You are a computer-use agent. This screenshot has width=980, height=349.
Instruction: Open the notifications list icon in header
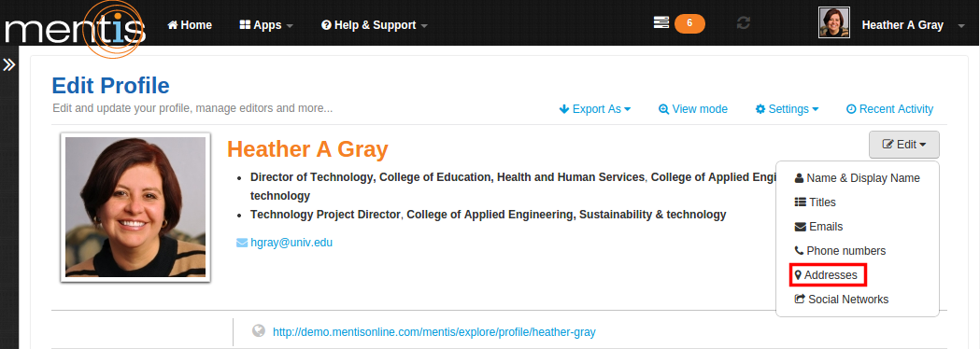coord(660,23)
